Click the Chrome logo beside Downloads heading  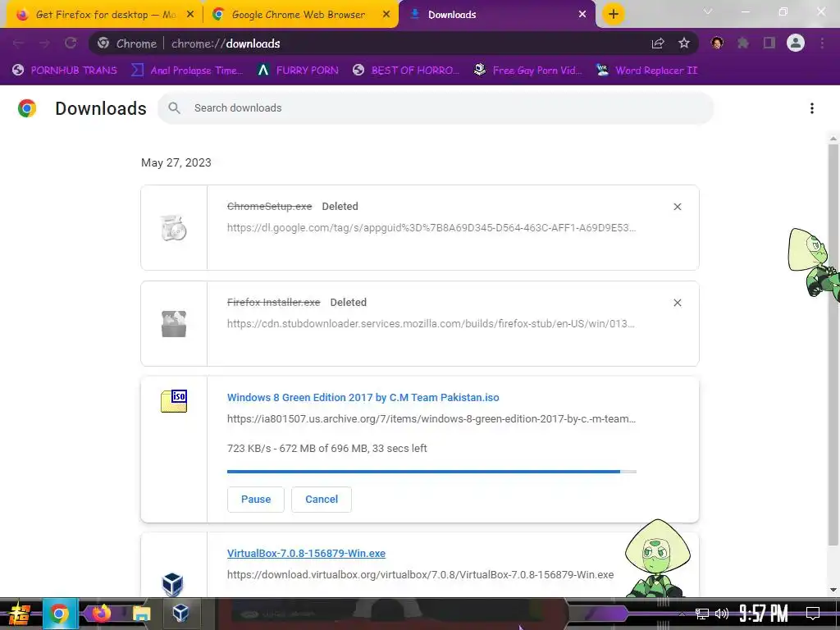click(x=27, y=108)
